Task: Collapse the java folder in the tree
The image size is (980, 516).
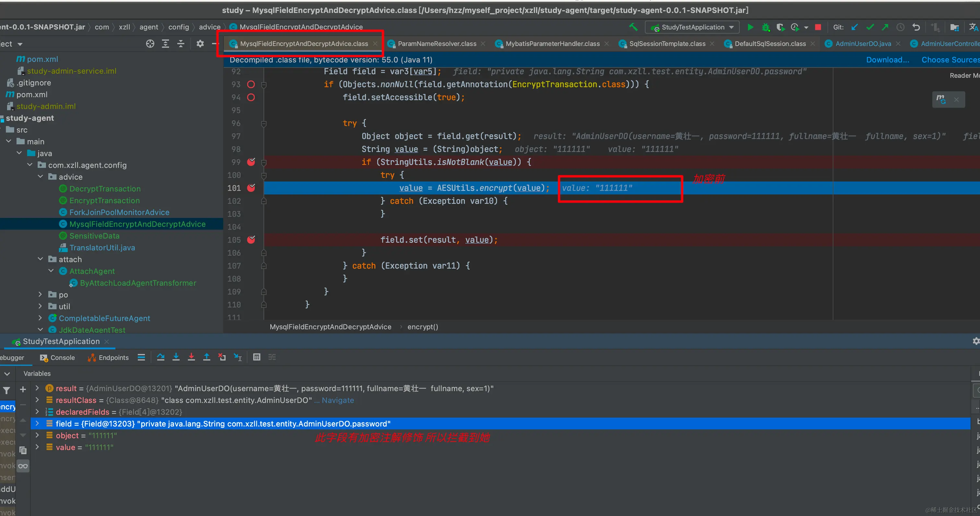Action: pyautogui.click(x=19, y=153)
